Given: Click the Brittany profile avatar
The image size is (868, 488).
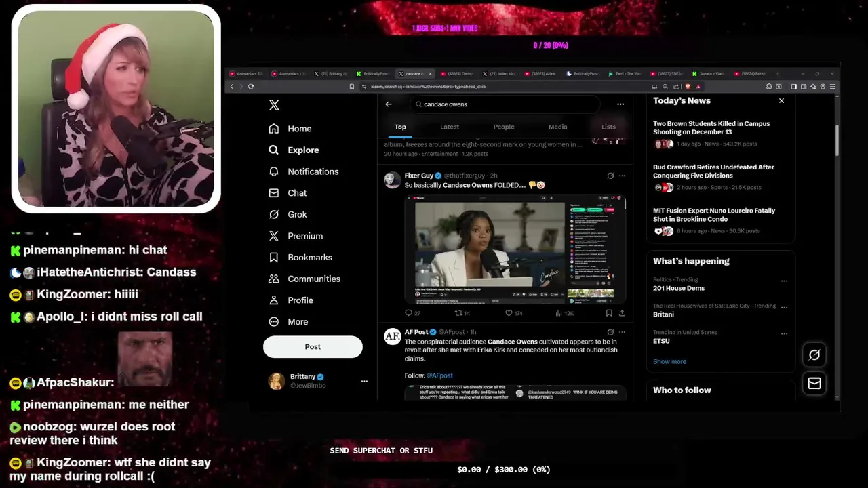Looking at the screenshot, I should pyautogui.click(x=276, y=381).
